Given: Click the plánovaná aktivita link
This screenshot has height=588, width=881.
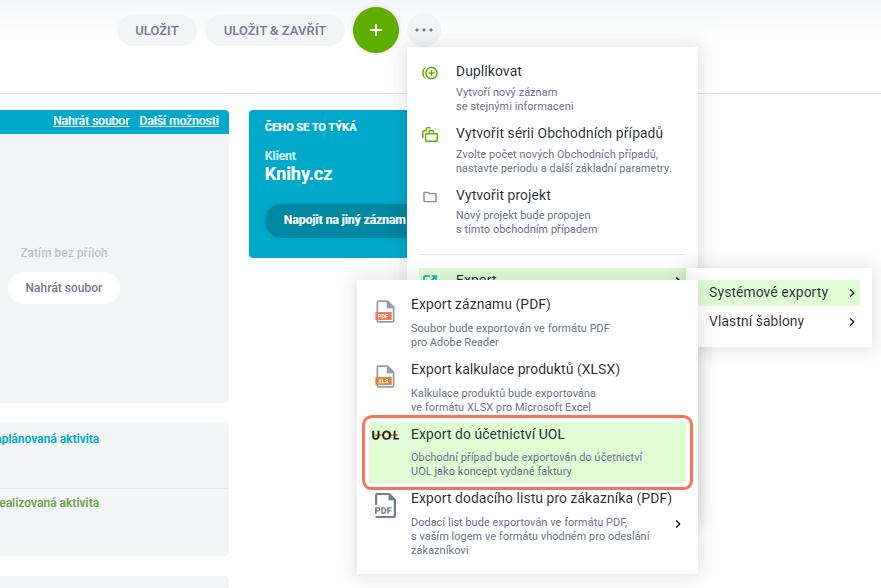Looking at the screenshot, I should [49, 439].
